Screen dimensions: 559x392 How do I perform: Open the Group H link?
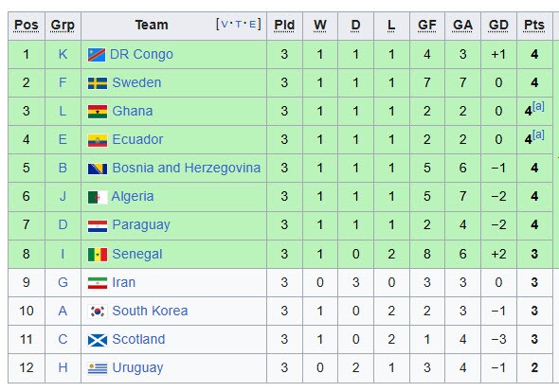[x=63, y=367]
